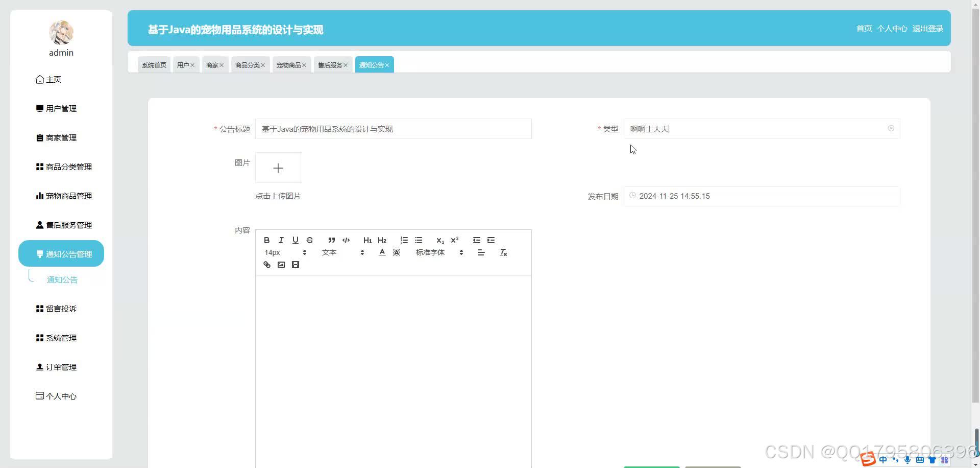This screenshot has height=468, width=980.
Task: Insert a video in editor
Action: (295, 265)
